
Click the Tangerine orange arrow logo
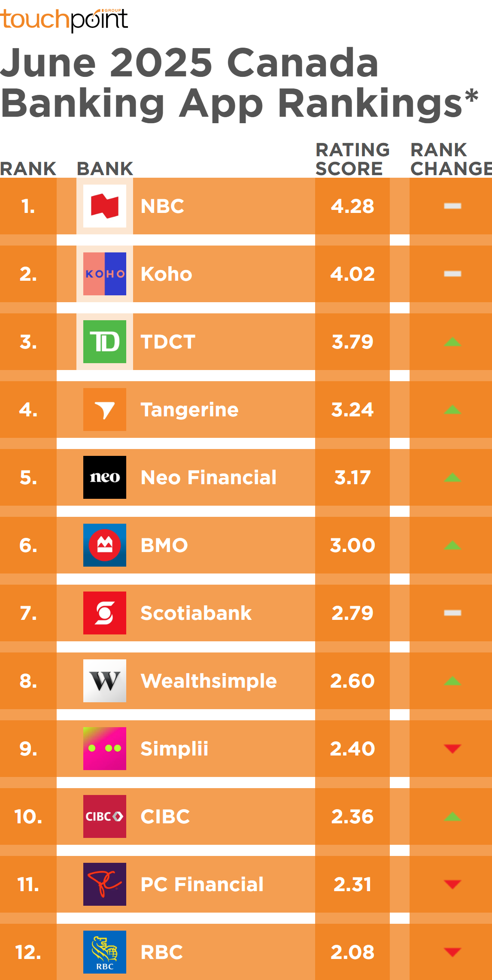(105, 410)
